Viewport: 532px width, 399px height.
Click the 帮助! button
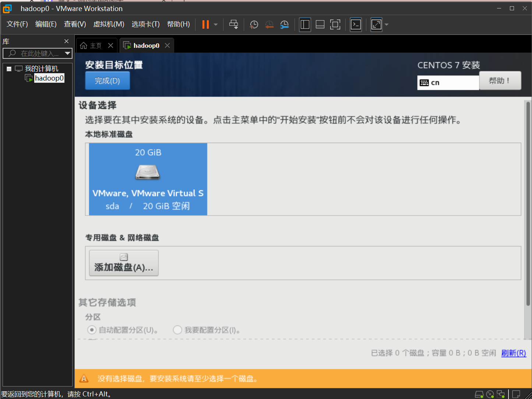point(500,81)
